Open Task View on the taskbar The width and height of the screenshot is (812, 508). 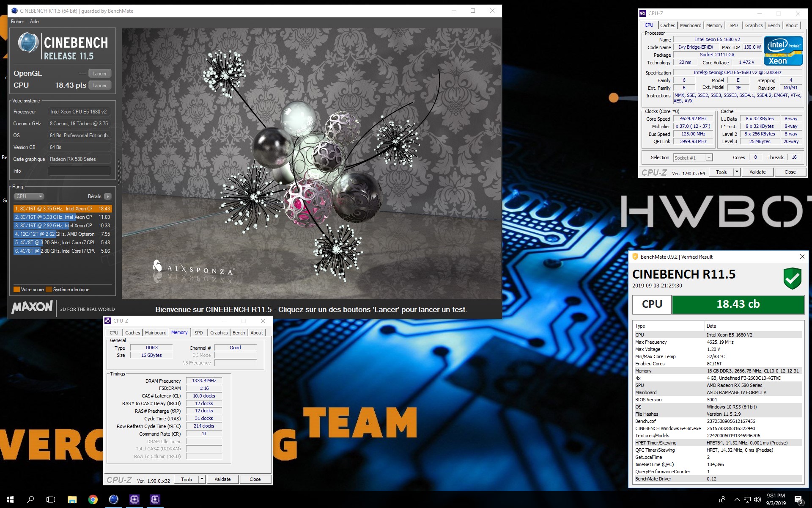click(51, 500)
